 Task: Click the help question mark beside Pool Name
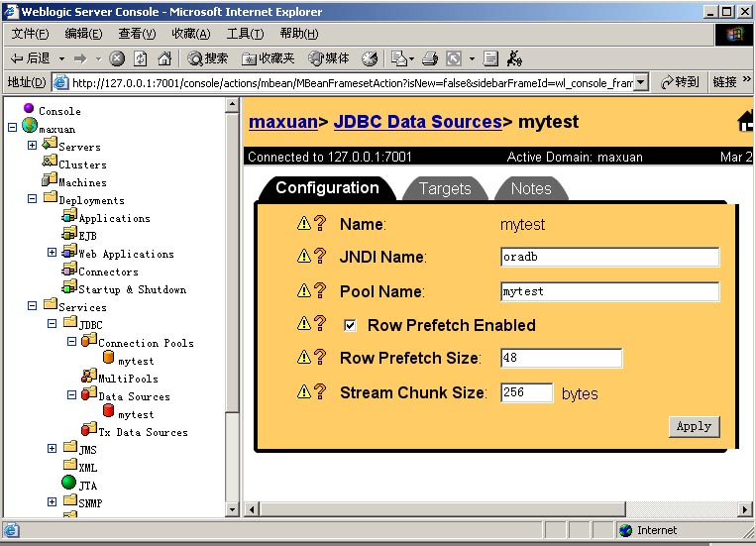coord(320,291)
